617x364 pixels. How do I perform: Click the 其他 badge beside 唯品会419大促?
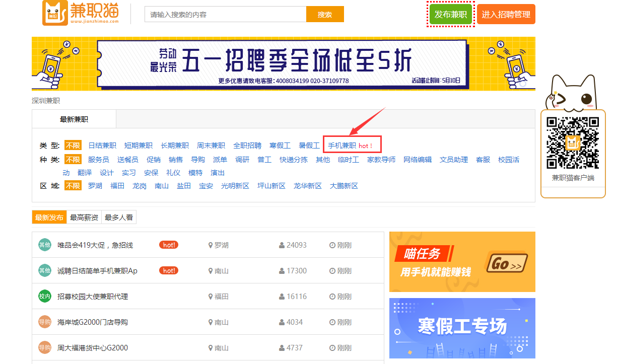45,245
